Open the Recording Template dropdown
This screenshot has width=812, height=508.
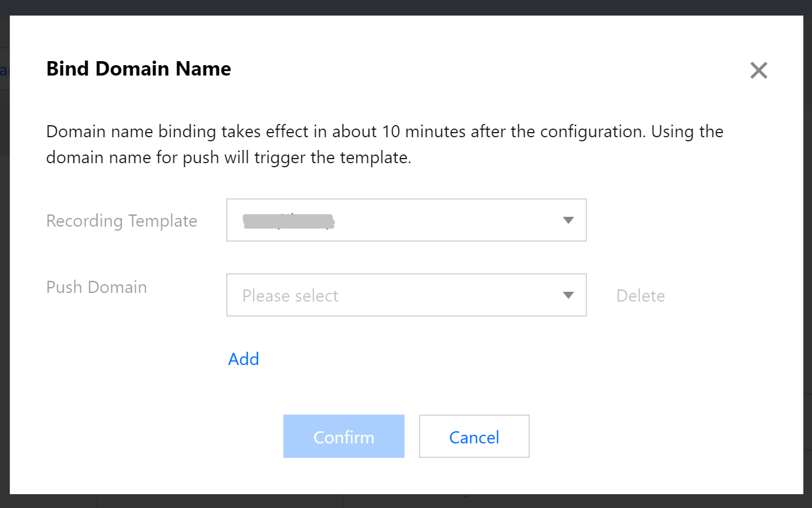[406, 220]
